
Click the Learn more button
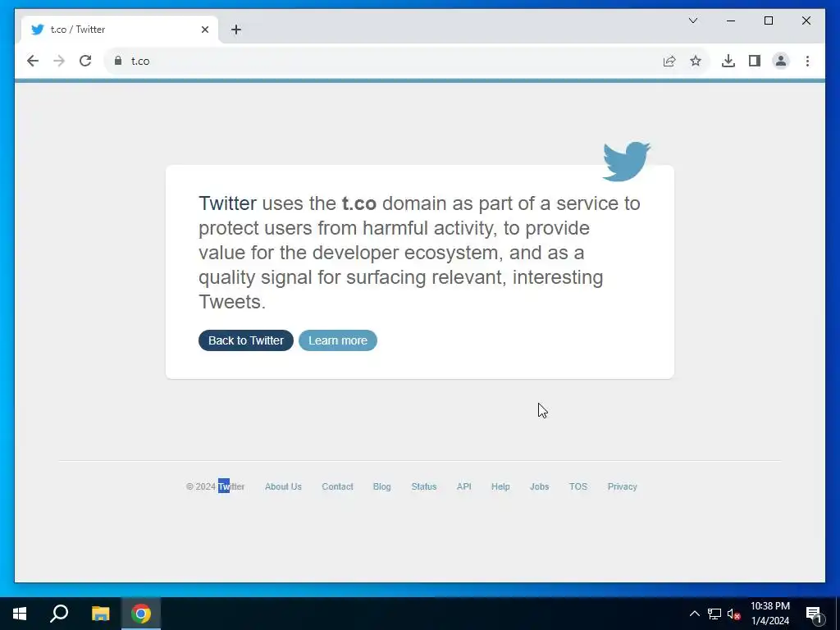point(338,340)
